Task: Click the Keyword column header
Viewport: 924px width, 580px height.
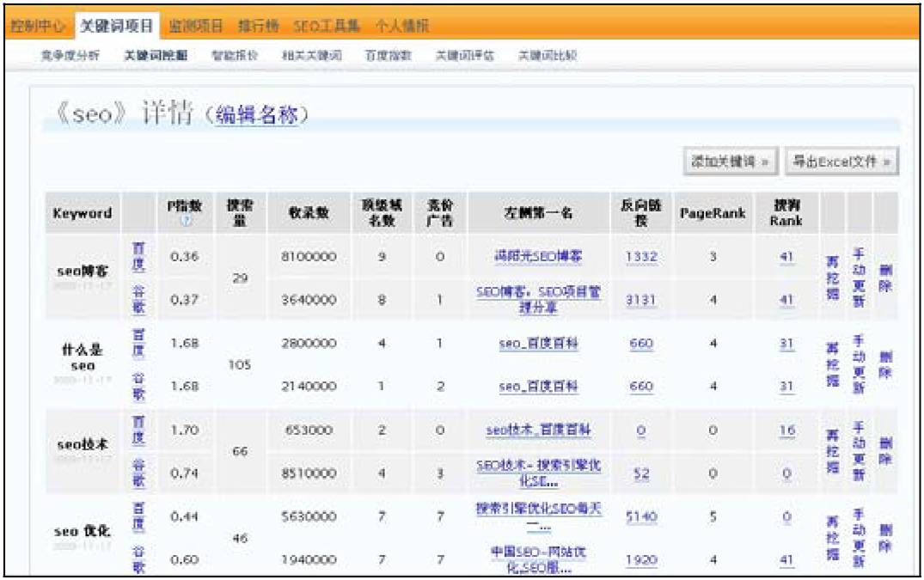Action: (83, 213)
